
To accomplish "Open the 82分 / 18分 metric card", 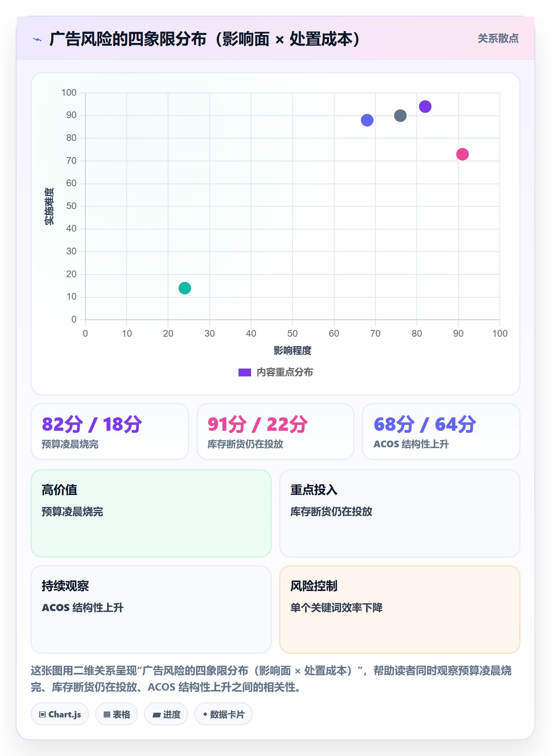I will (110, 432).
